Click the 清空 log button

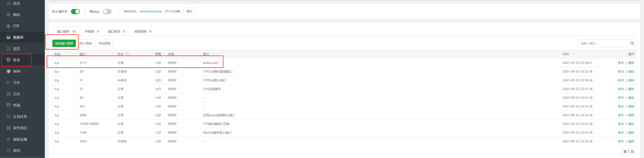(x=189, y=12)
